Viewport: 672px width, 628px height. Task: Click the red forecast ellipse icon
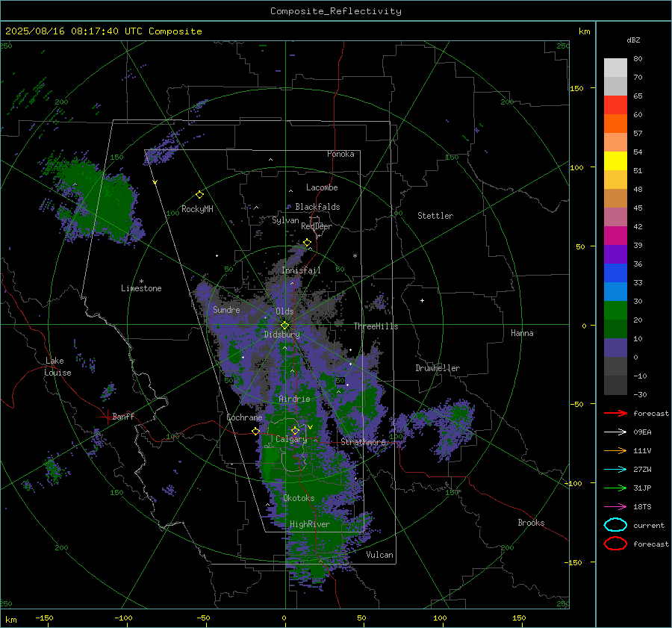pos(615,544)
